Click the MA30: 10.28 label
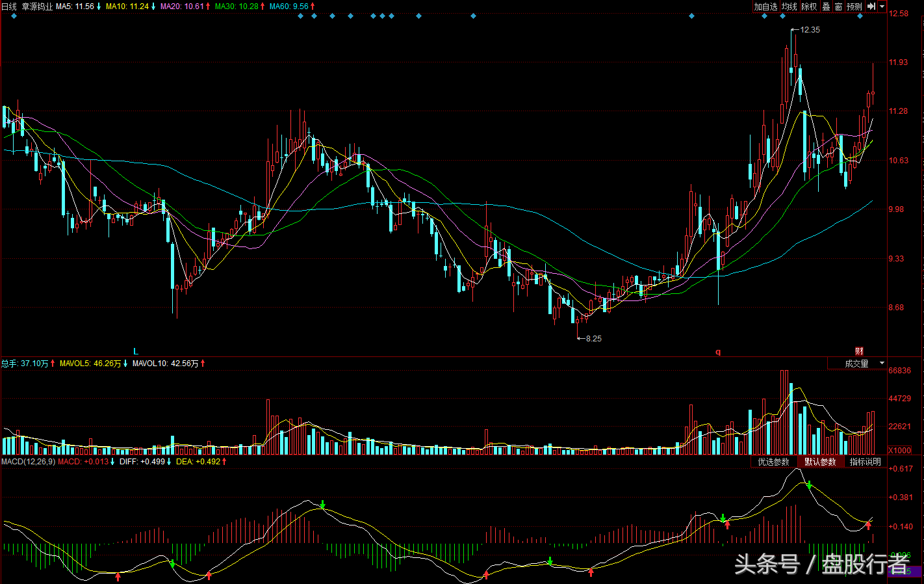 tap(237, 7)
